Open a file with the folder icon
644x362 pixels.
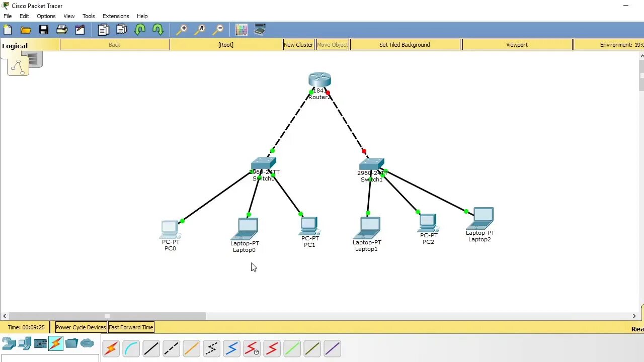(x=26, y=30)
